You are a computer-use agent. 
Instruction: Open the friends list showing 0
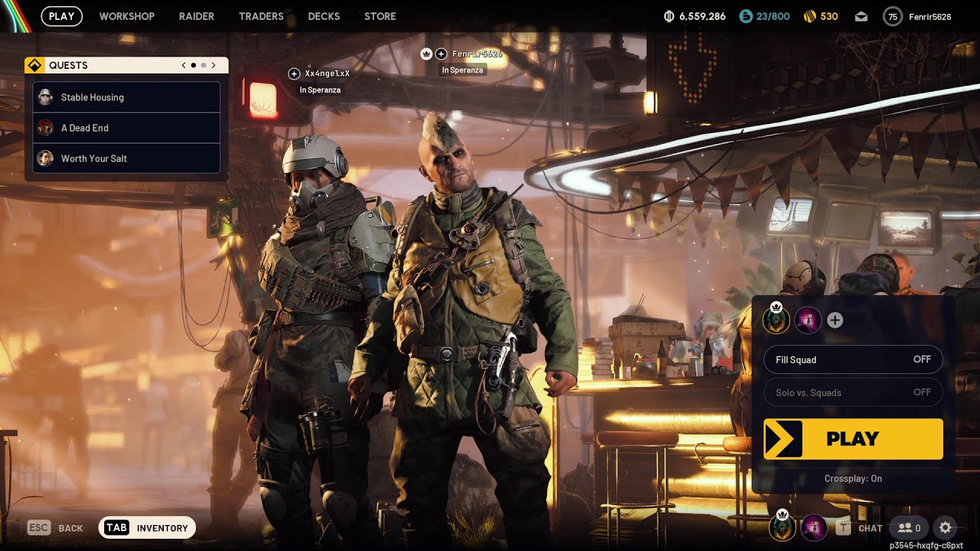tap(910, 527)
